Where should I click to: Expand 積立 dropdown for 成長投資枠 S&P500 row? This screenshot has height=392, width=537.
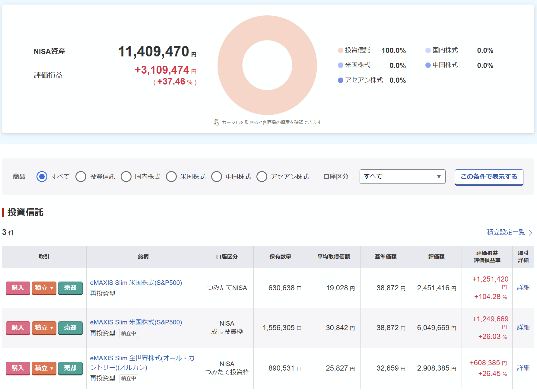(44, 328)
